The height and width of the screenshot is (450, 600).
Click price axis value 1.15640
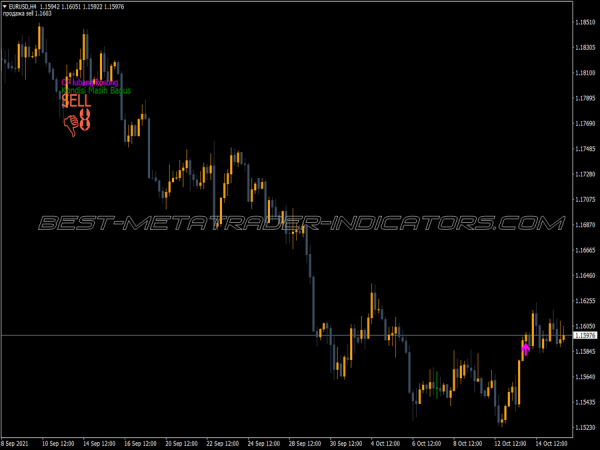click(x=585, y=377)
